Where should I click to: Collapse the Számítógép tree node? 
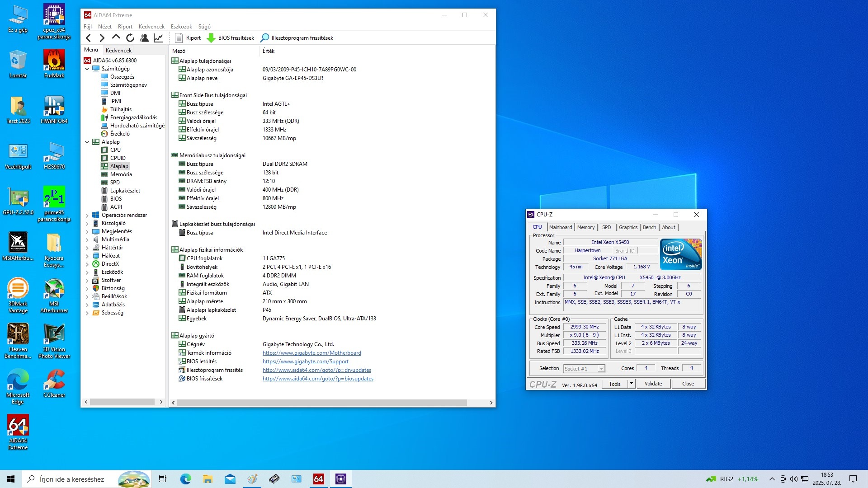(x=87, y=69)
